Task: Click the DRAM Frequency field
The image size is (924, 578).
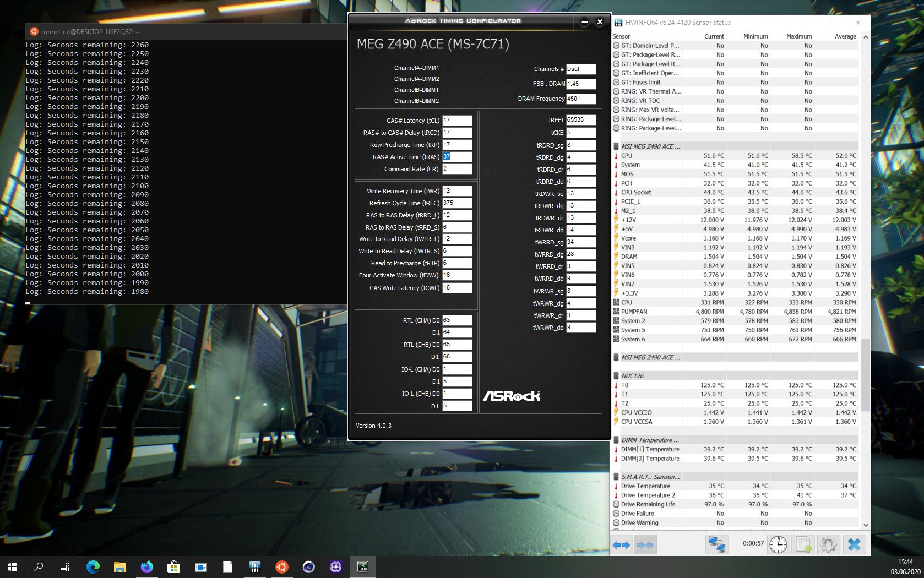Action: tap(581, 99)
